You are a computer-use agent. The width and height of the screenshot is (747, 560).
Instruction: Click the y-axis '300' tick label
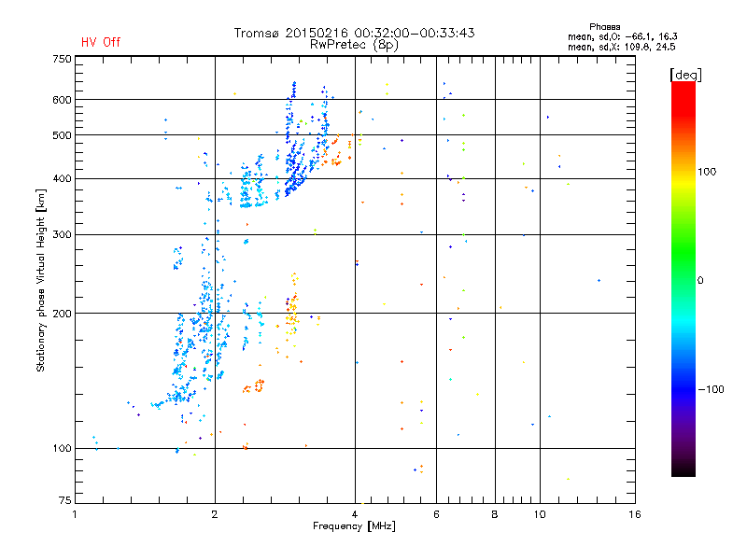(62, 234)
